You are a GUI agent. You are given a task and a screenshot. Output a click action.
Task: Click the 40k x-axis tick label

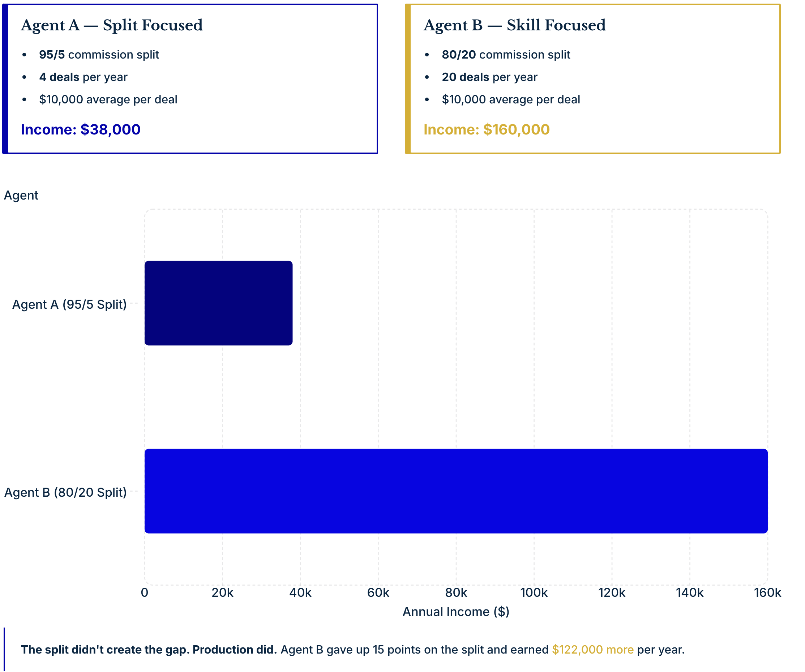point(300,592)
